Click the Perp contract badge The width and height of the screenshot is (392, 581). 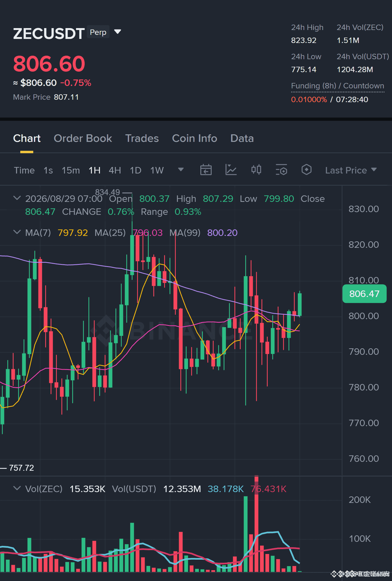[98, 32]
